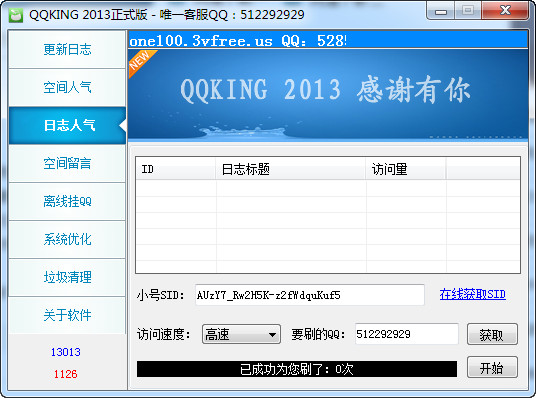Go to 空间留言 tab
Image resolution: width=536 pixels, height=398 pixels.
click(67, 163)
